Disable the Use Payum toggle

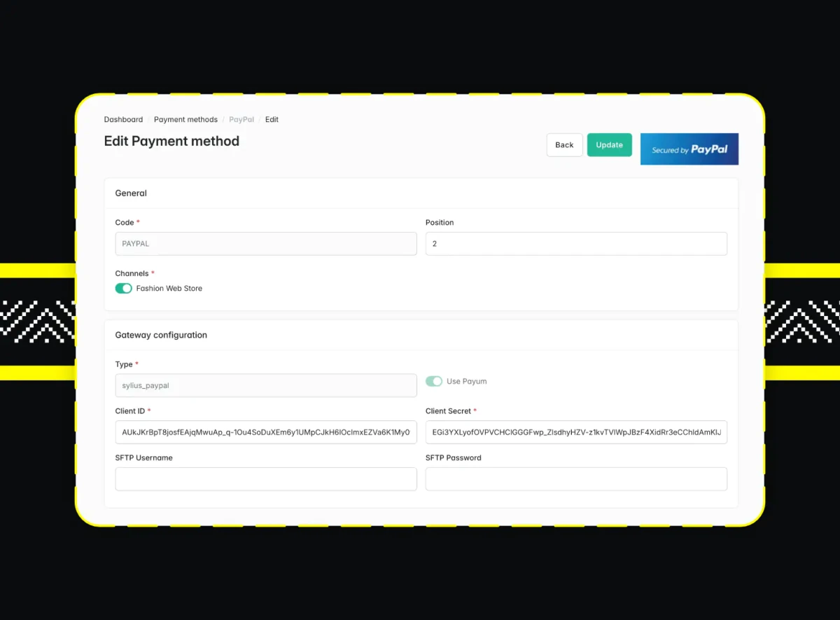tap(434, 381)
